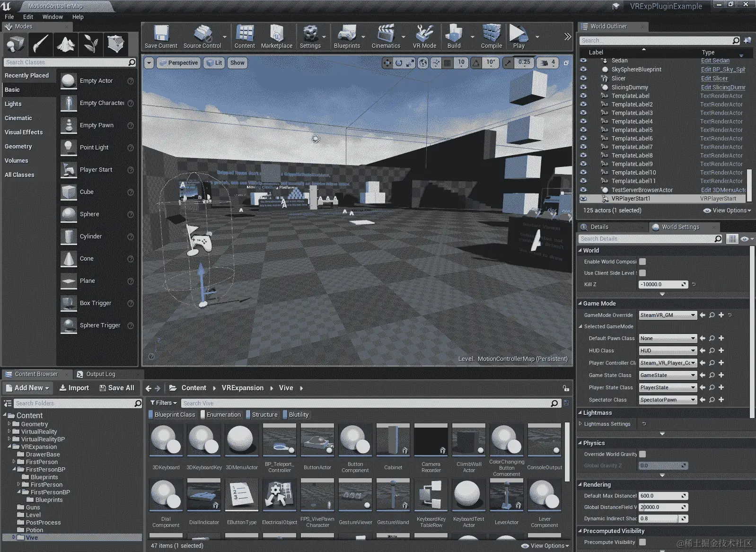
Task: Open the Content toolbar button
Action: (x=245, y=37)
